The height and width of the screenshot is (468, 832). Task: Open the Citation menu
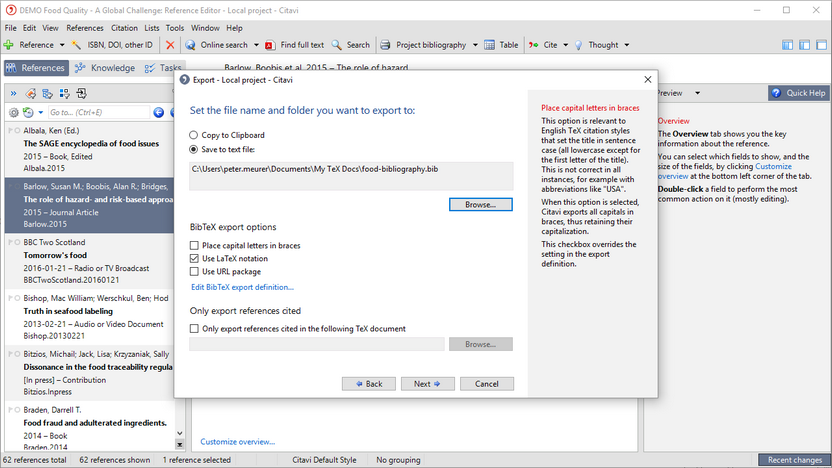[124, 28]
